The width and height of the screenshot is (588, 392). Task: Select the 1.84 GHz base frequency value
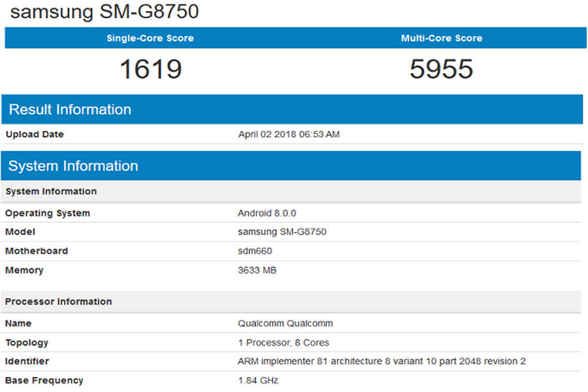[x=259, y=380]
